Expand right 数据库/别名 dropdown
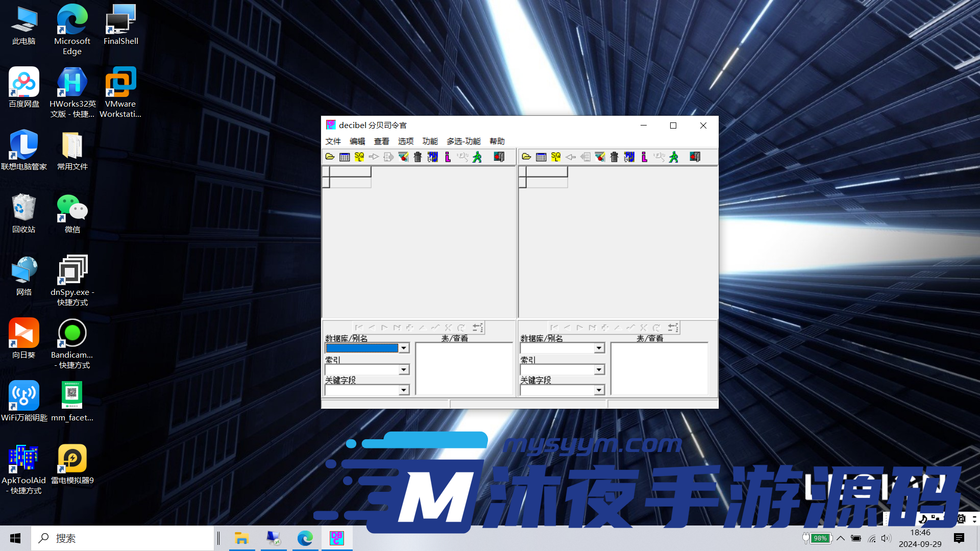 pyautogui.click(x=599, y=348)
